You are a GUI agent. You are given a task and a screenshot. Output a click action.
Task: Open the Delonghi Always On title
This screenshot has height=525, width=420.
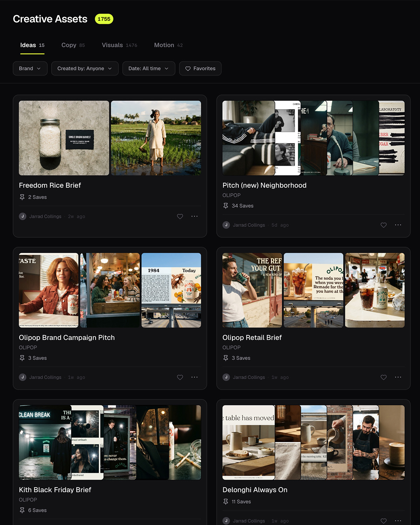(255, 490)
